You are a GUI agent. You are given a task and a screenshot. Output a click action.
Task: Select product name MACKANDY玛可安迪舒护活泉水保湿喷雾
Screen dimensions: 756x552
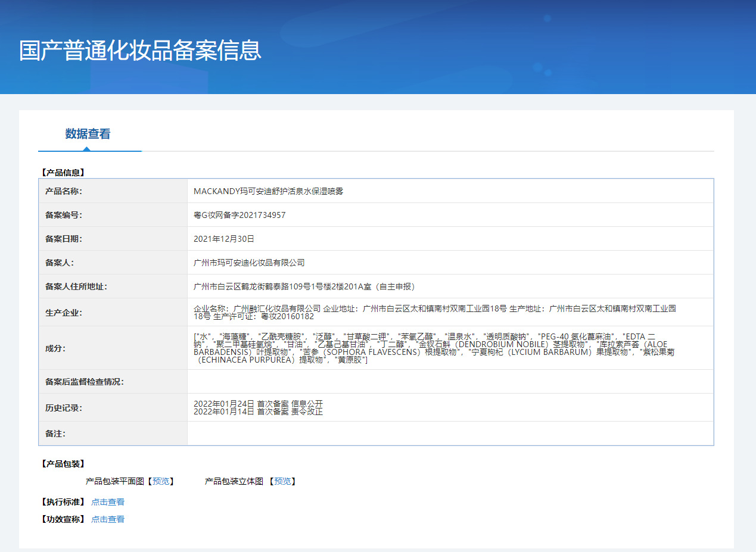click(269, 191)
